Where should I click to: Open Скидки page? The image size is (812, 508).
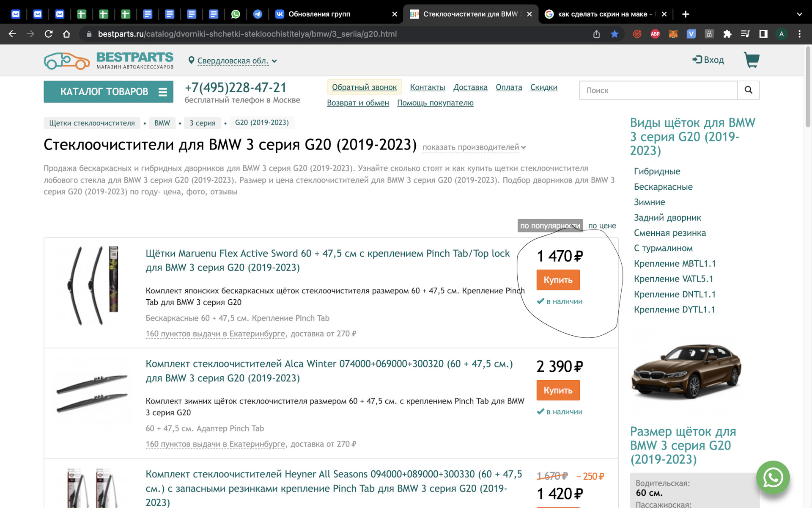[x=544, y=87]
